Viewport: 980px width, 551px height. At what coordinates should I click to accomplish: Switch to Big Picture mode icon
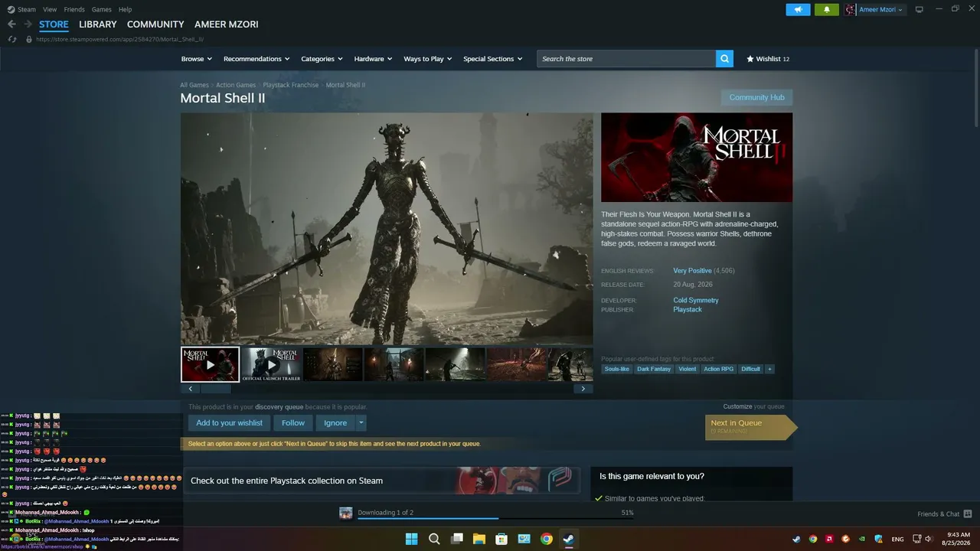pyautogui.click(x=920, y=9)
